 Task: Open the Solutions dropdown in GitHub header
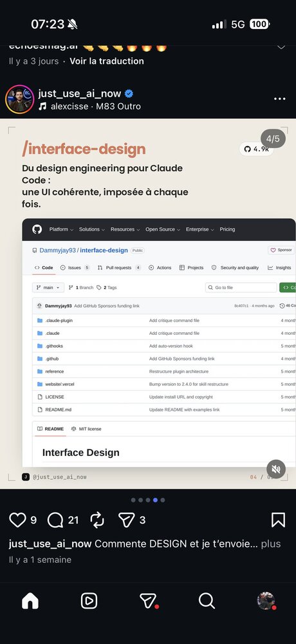tap(92, 229)
